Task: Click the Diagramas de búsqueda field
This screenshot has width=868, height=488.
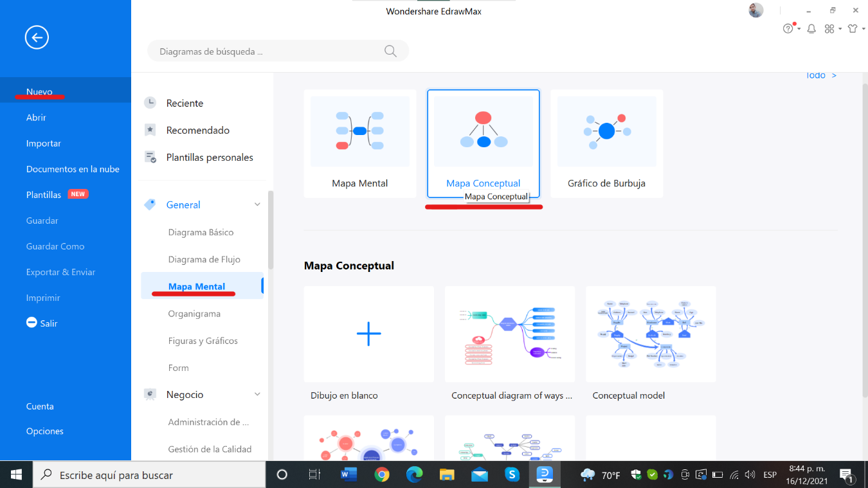Action: (278, 51)
